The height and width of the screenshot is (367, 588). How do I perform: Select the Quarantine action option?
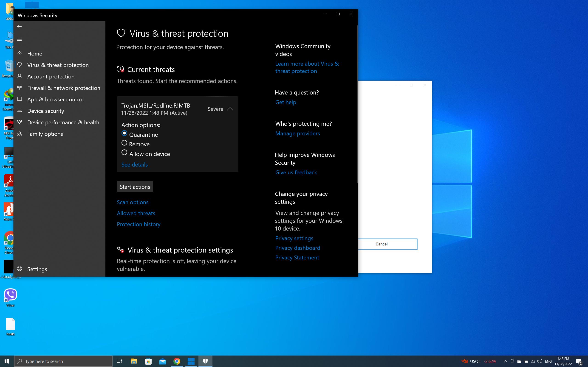coord(124,133)
